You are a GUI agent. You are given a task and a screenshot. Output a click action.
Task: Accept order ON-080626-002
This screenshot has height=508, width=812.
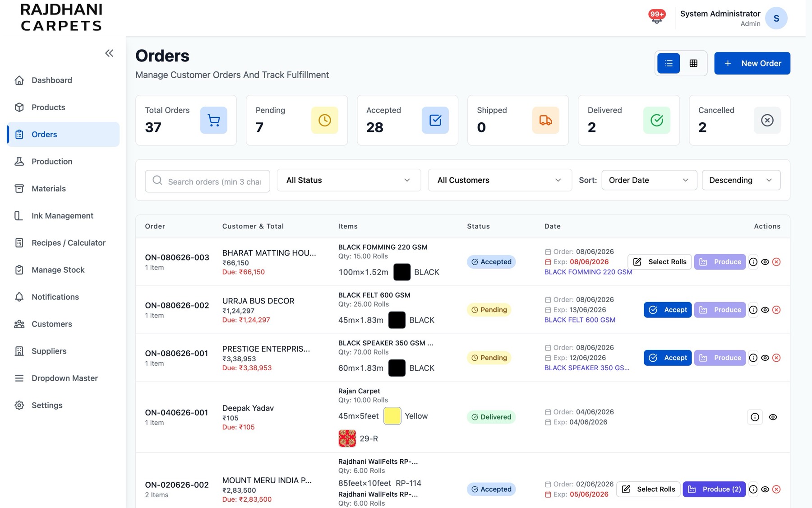tap(668, 310)
